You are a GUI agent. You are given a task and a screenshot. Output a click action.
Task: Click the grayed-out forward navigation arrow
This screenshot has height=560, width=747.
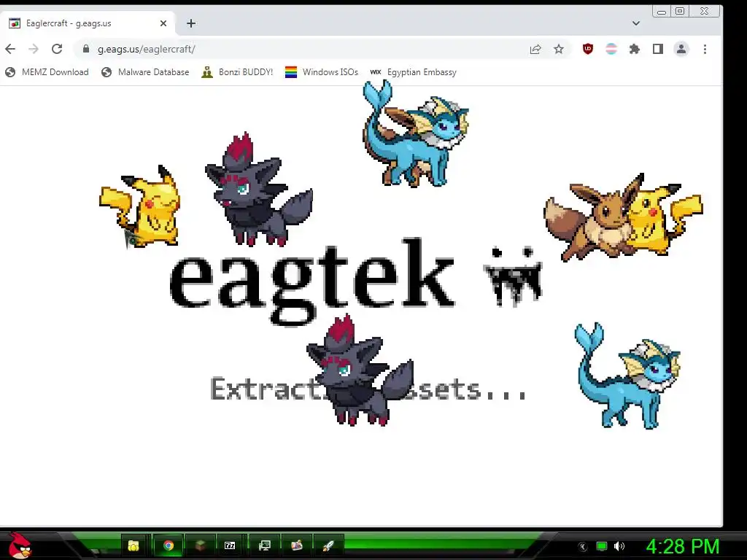pos(34,49)
